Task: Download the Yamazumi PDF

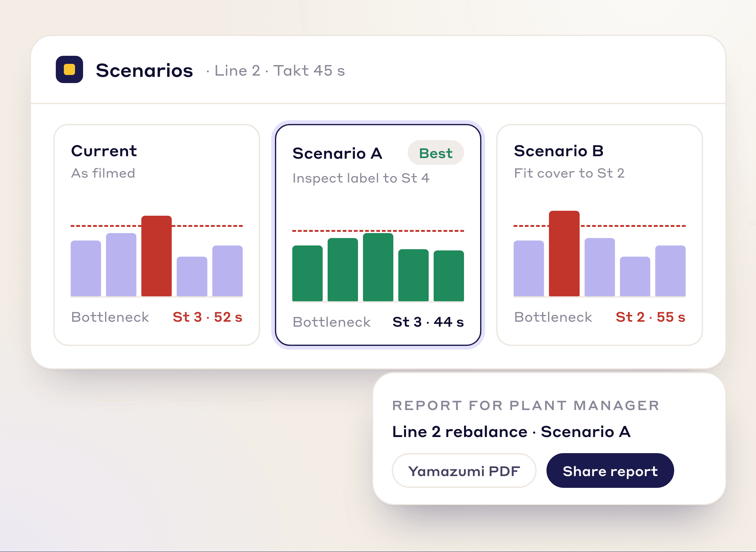Action: click(x=464, y=470)
